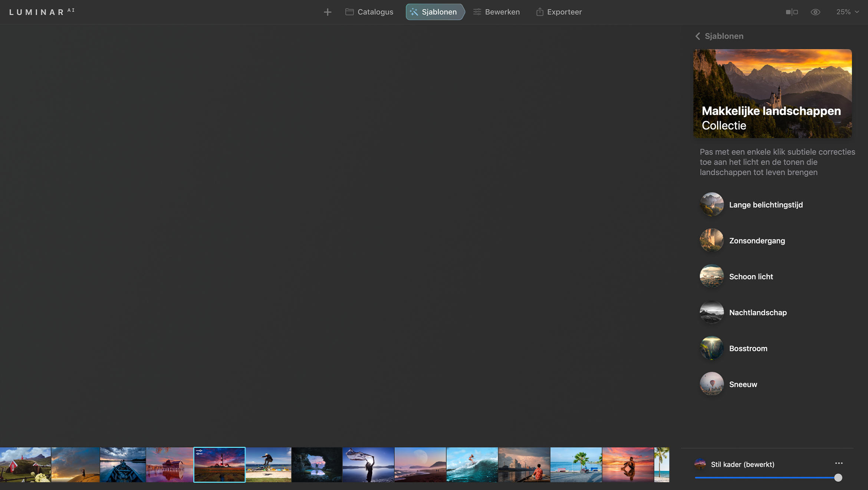Go back via the Sjablonen header link

coord(723,36)
